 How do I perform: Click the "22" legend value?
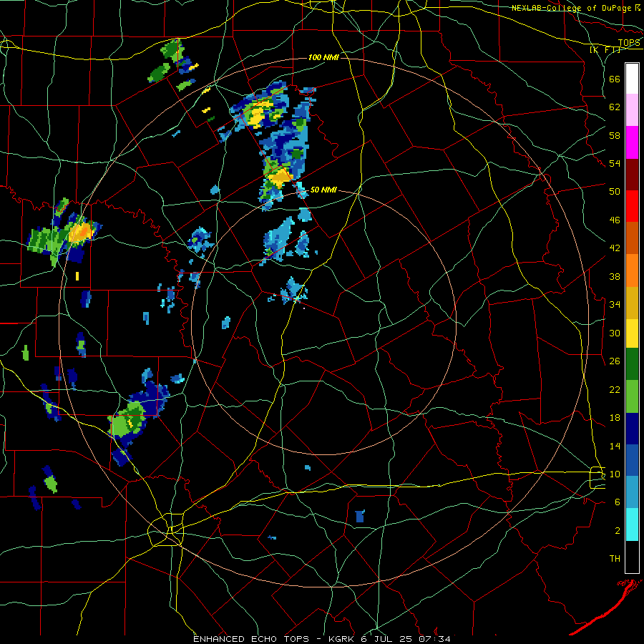(615, 389)
